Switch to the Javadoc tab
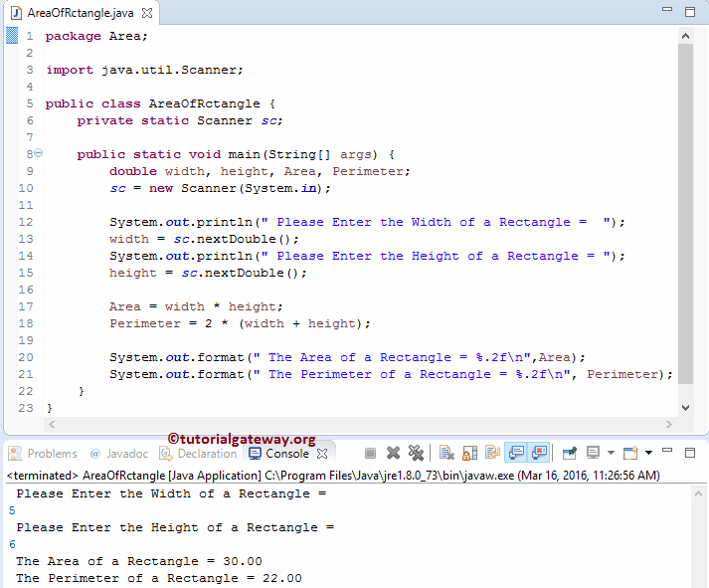Image resolution: width=709 pixels, height=588 pixels. (119, 454)
